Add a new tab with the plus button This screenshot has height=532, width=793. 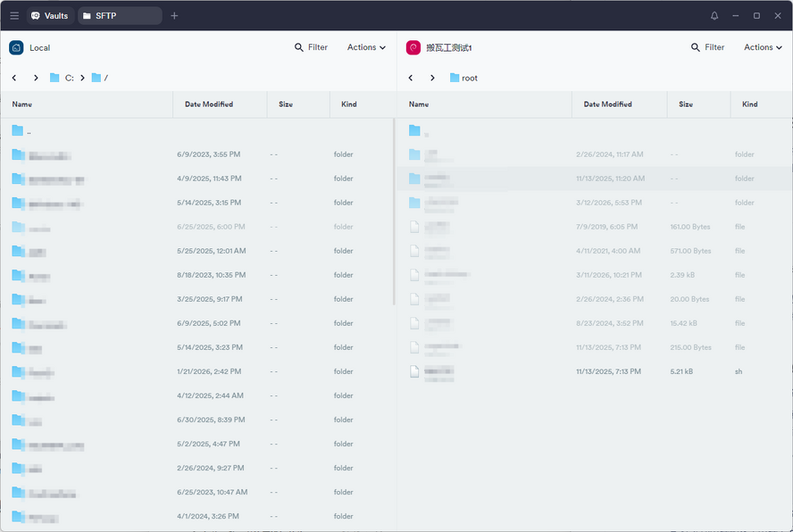174,15
